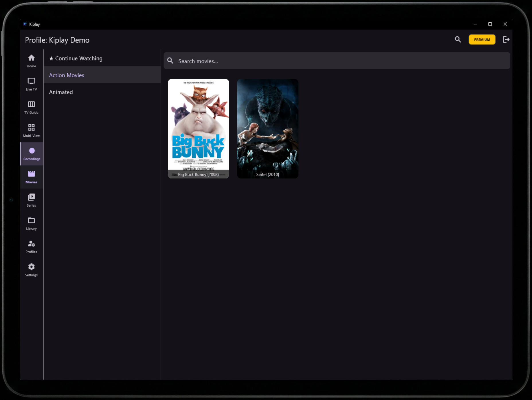This screenshot has width=532, height=400.
Task: Click the Search movies input field
Action: (337, 61)
